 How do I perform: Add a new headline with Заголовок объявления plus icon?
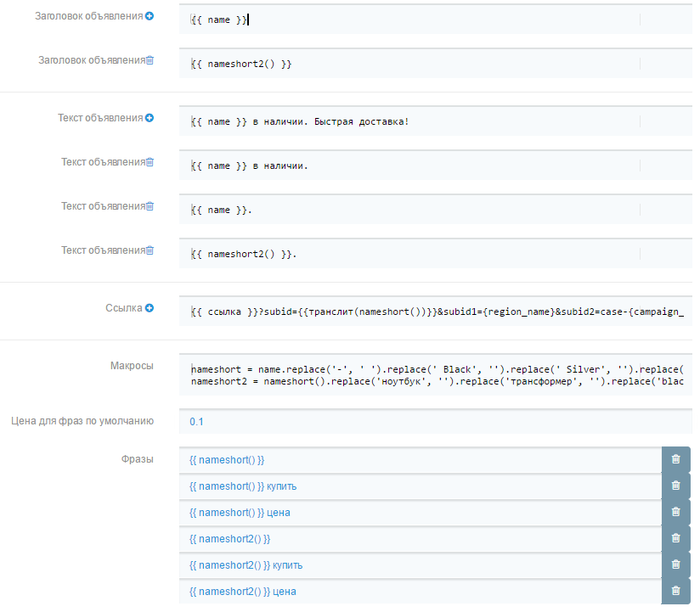(x=150, y=16)
